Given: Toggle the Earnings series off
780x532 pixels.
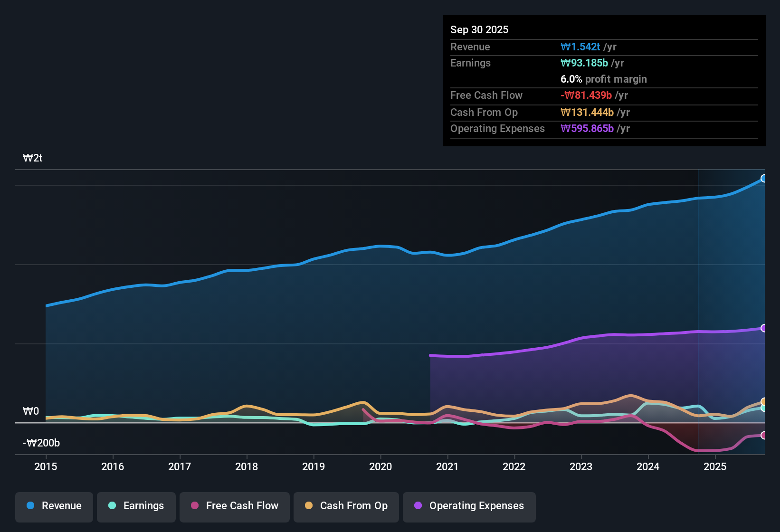Looking at the screenshot, I should [x=136, y=506].
